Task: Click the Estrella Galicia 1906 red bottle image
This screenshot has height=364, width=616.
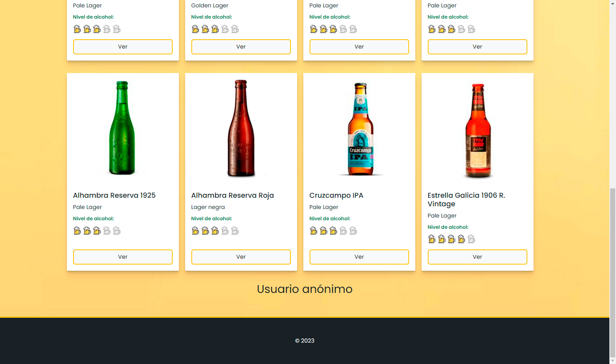Action: click(478, 131)
